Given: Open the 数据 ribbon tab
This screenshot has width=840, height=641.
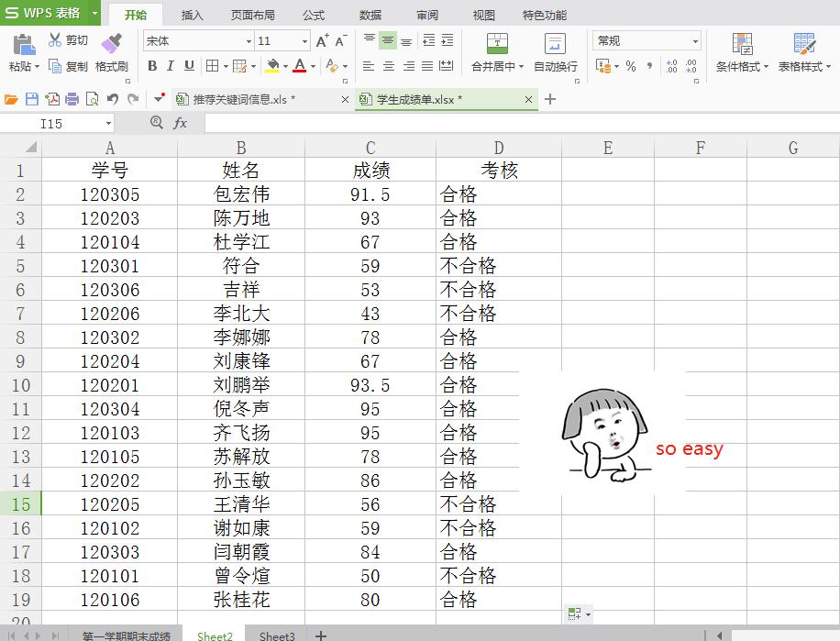Looking at the screenshot, I should [x=370, y=15].
